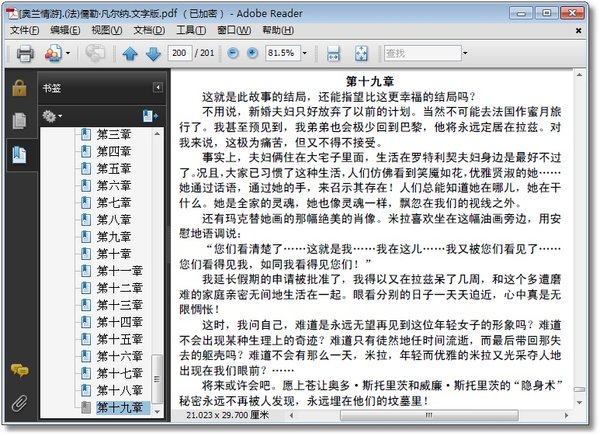Click the fit width scrolling icon
Screen dimensions: 600x436
pyautogui.click(x=333, y=54)
